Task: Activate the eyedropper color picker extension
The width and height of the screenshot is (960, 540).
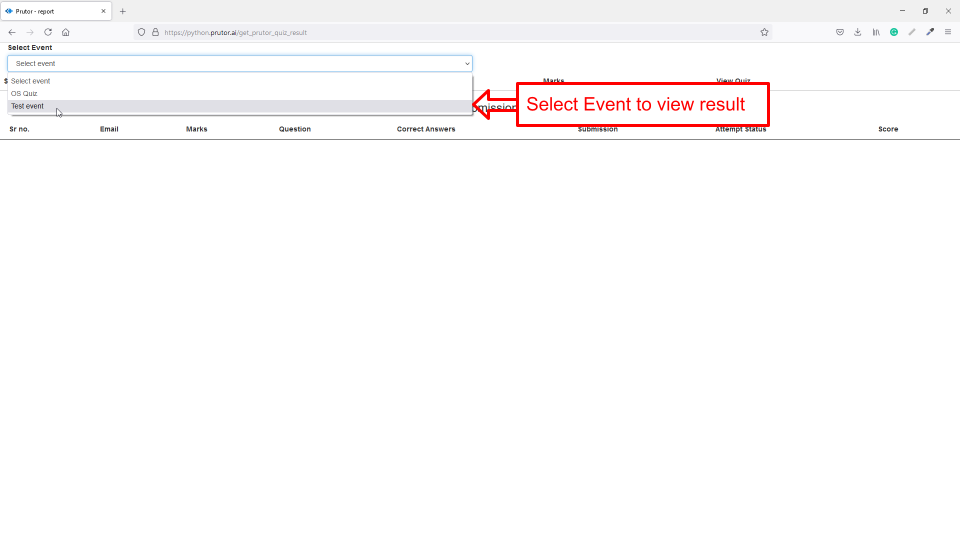Action: point(930,32)
